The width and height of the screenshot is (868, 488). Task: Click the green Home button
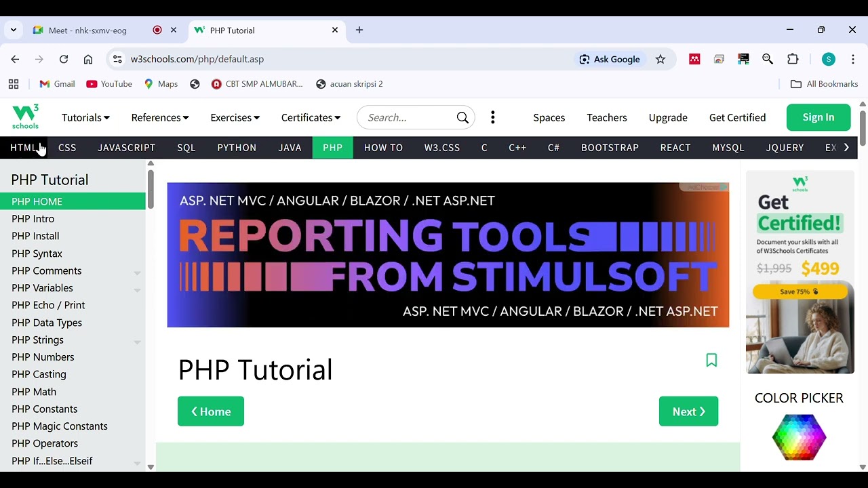coord(211,411)
